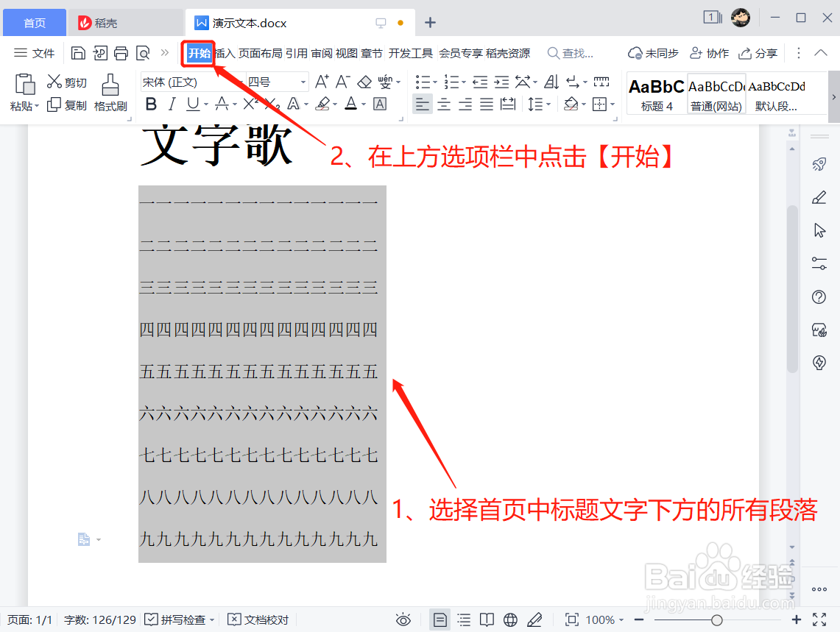The width and height of the screenshot is (840, 632).
Task: Click the Decrease Indent icon
Action: (480, 82)
